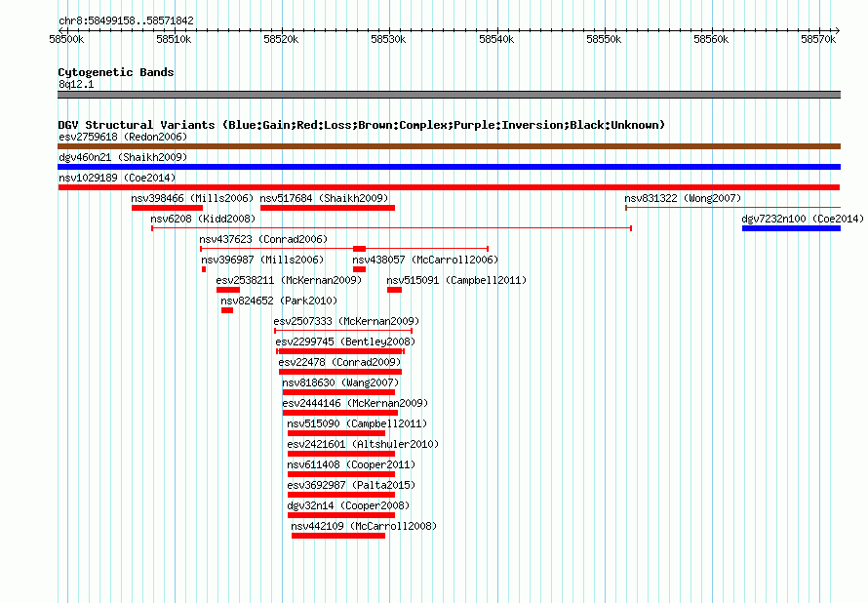Click the 8q12.1 cytogenetic band bar
Image resolution: width=868 pixels, height=603 pixels.
point(449,95)
